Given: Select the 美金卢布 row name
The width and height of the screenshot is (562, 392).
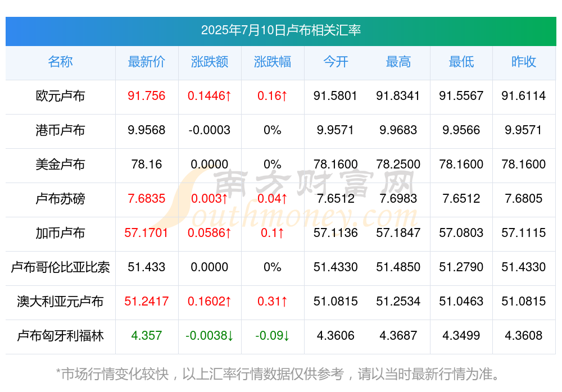Looking at the screenshot, I should point(60,165).
